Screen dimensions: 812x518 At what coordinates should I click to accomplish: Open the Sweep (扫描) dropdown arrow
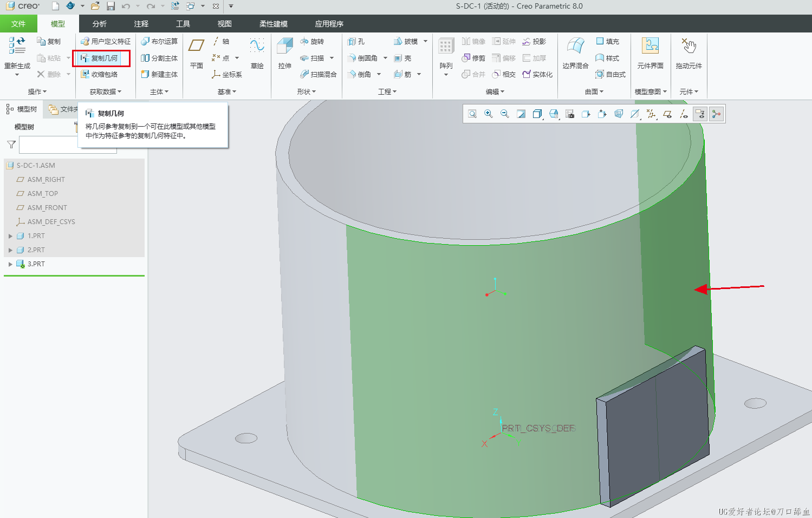[332, 58]
